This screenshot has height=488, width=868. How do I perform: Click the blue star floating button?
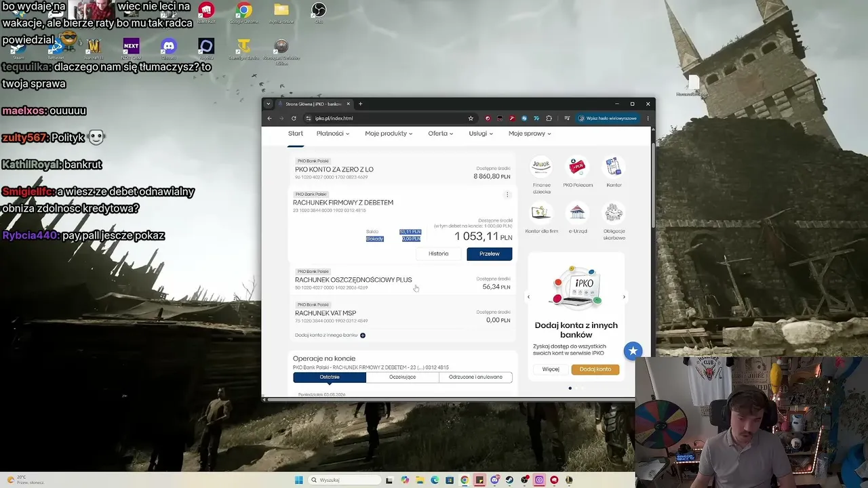click(633, 350)
